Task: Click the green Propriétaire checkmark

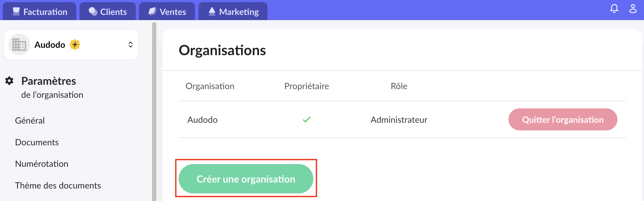Action: (x=307, y=120)
